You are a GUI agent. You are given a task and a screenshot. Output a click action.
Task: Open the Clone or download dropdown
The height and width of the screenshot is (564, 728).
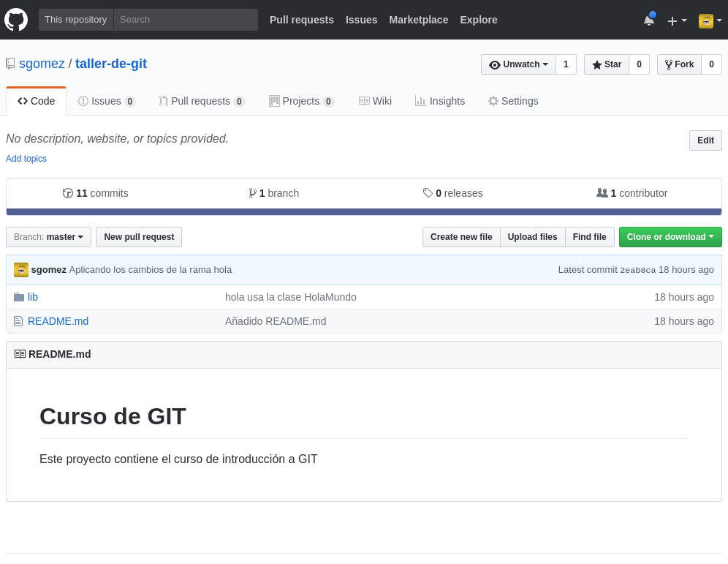670,236
